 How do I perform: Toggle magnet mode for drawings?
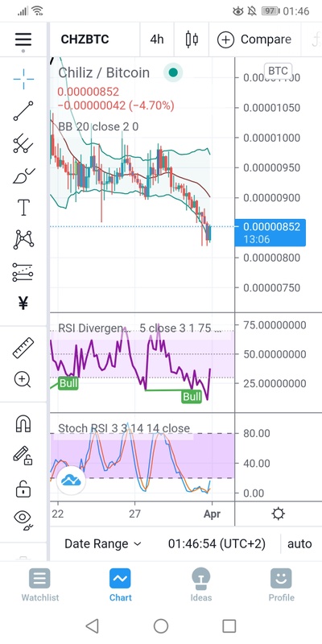23,423
